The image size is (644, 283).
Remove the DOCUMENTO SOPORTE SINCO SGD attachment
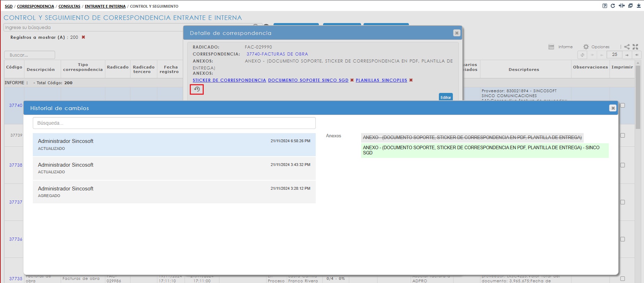(352, 80)
